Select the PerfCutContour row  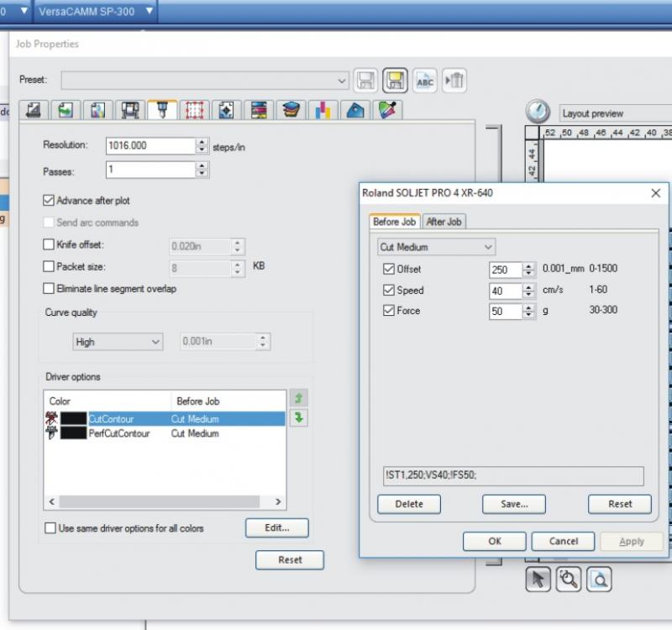[165, 433]
